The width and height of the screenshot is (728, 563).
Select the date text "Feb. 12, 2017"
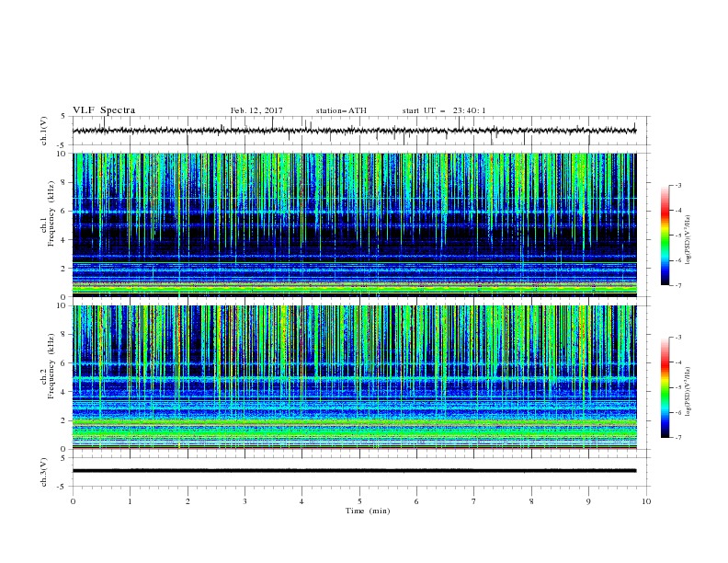[256, 110]
